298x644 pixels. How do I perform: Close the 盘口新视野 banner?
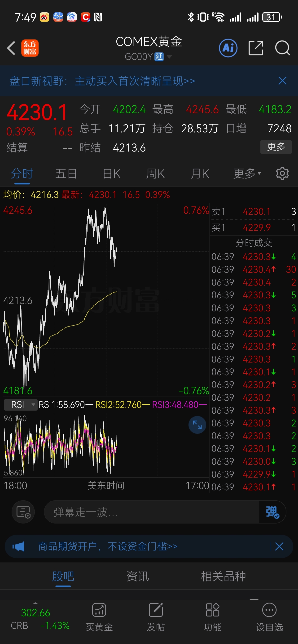pos(282,81)
